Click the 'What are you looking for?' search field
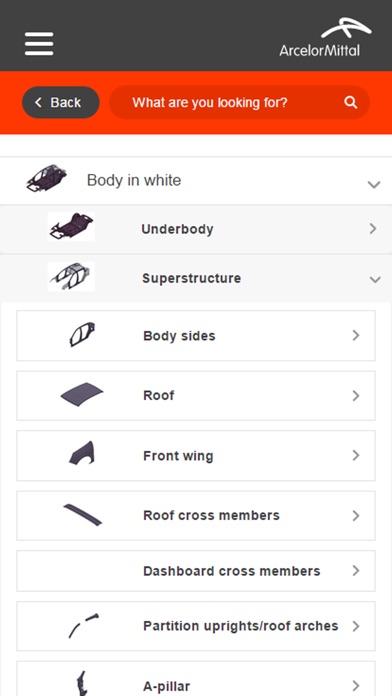 pos(240,103)
